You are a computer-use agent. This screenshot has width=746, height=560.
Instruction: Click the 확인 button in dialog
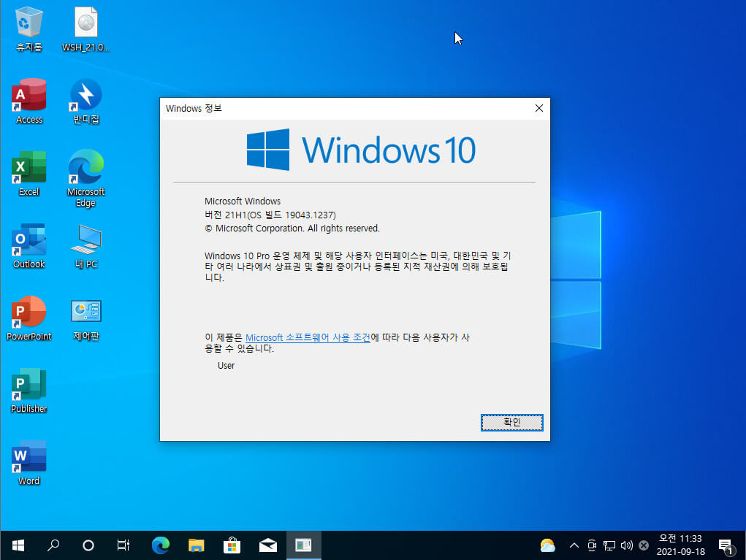tap(511, 422)
